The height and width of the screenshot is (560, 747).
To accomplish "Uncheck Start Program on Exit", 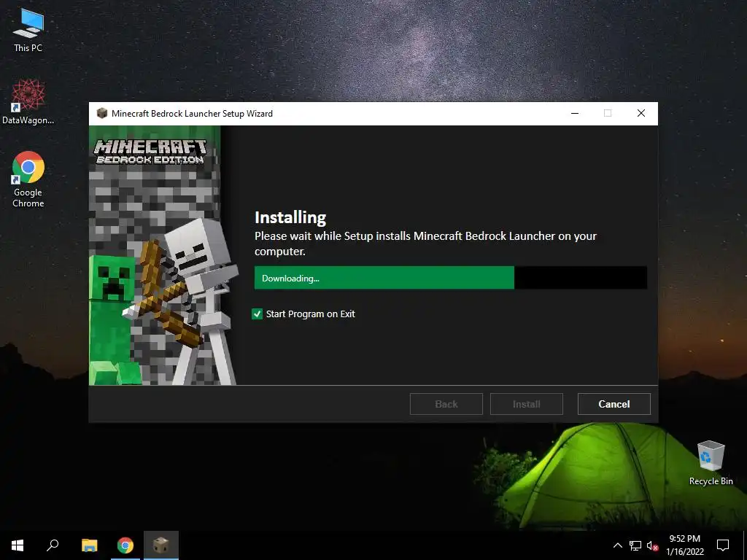I will [x=258, y=314].
